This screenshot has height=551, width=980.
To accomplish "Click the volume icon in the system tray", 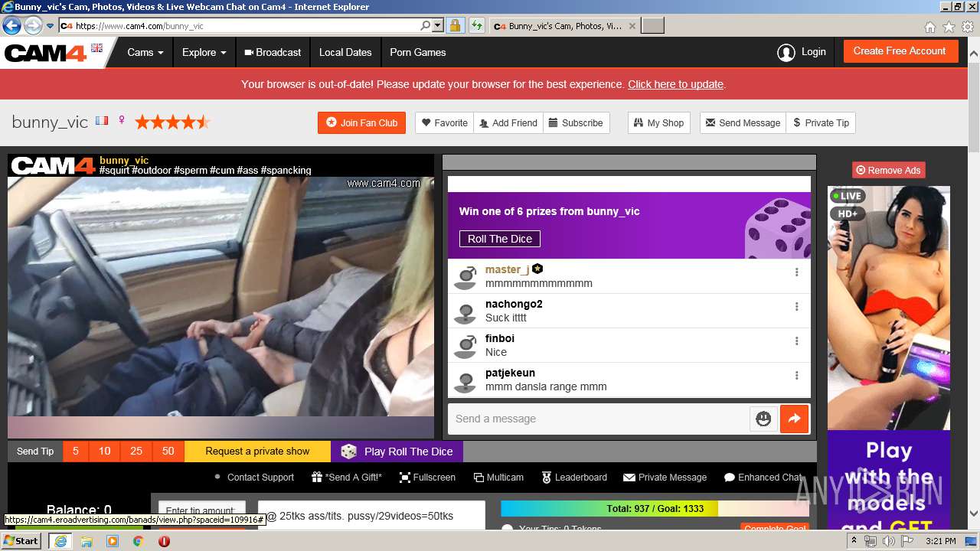I will coord(889,541).
